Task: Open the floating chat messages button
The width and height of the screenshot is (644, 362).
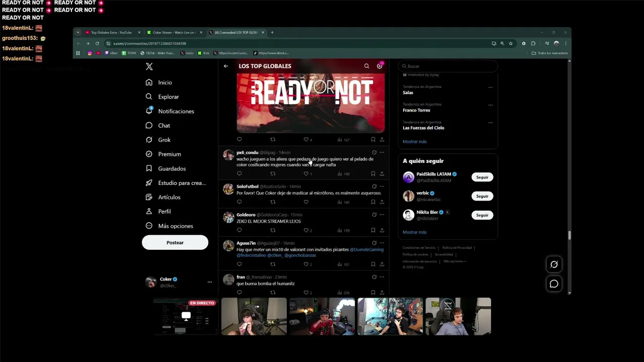Action: [554, 284]
